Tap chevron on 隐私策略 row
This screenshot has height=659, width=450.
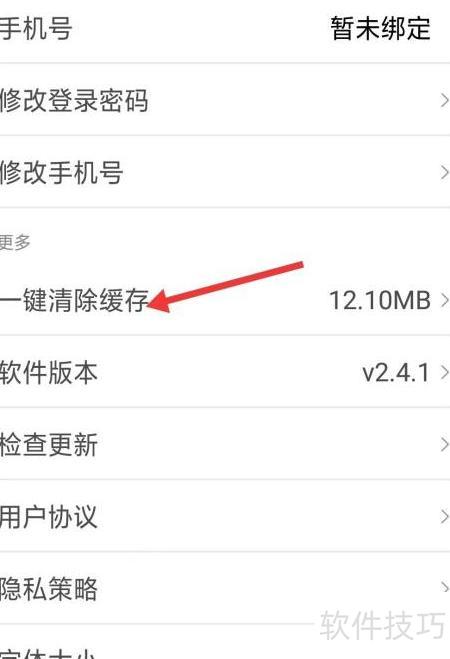(x=444, y=587)
